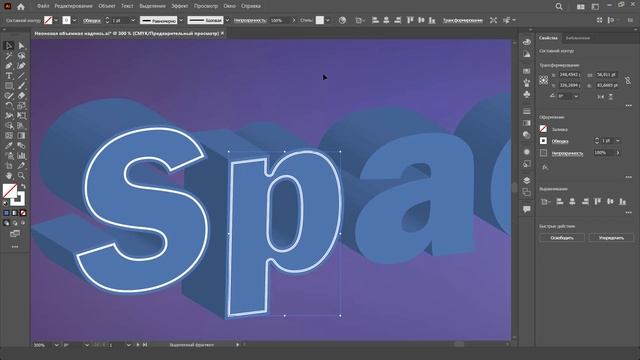Select the Artboard tool
This screenshot has width=640, height=360.
(9, 166)
